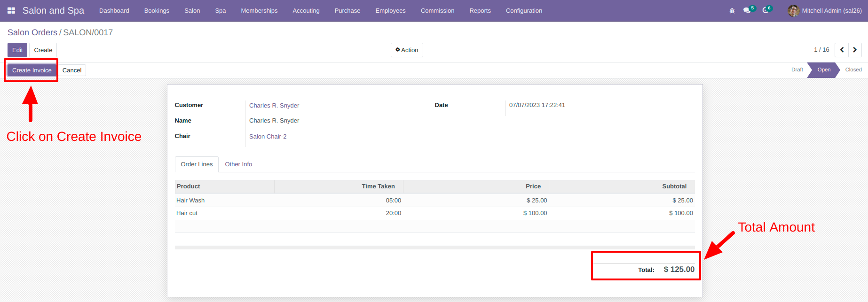Open the Salon Chair-2 link
Viewport: 868px width, 302px height.
pos(268,136)
